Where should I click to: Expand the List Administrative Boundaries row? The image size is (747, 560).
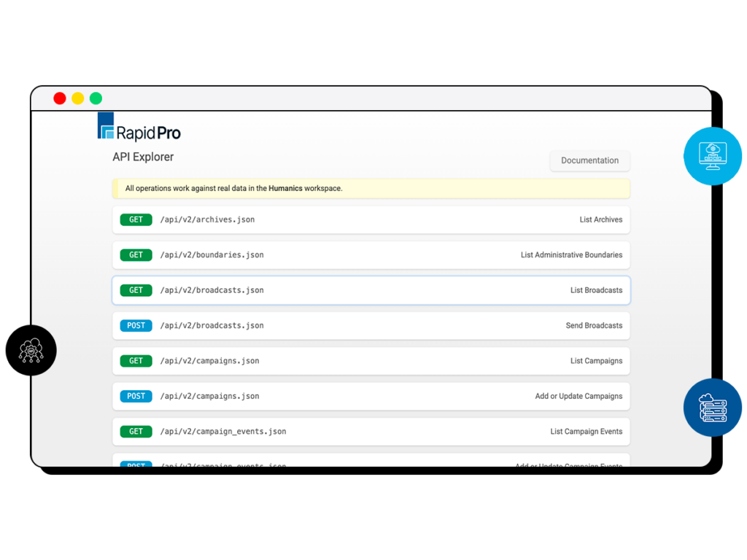(371, 254)
